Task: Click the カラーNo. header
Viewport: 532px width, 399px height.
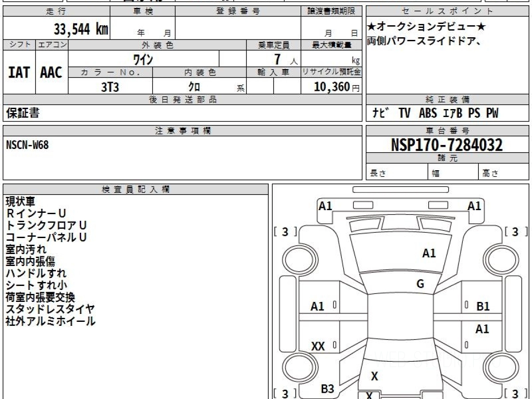Action: click(110, 72)
